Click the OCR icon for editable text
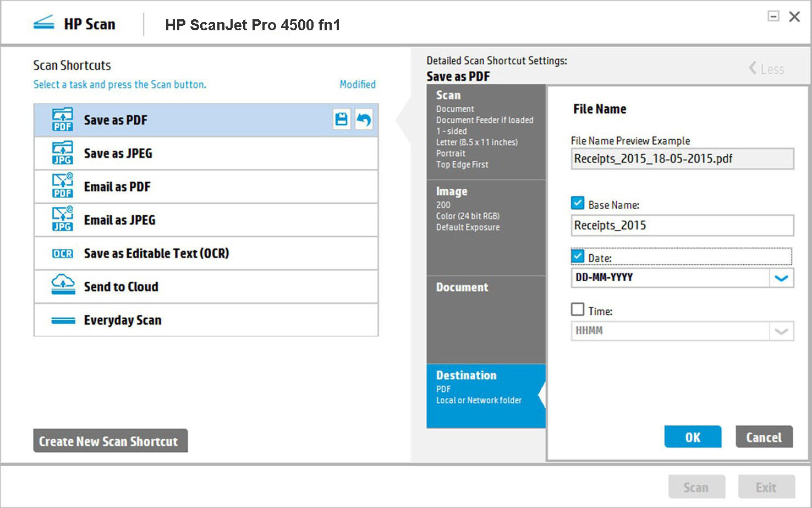Image resolution: width=812 pixels, height=508 pixels. (x=62, y=254)
